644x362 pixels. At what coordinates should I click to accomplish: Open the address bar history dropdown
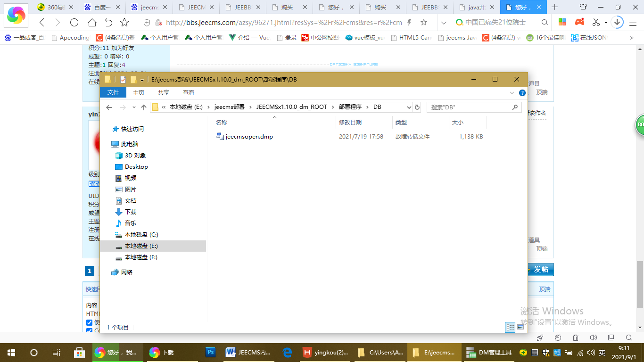409,107
